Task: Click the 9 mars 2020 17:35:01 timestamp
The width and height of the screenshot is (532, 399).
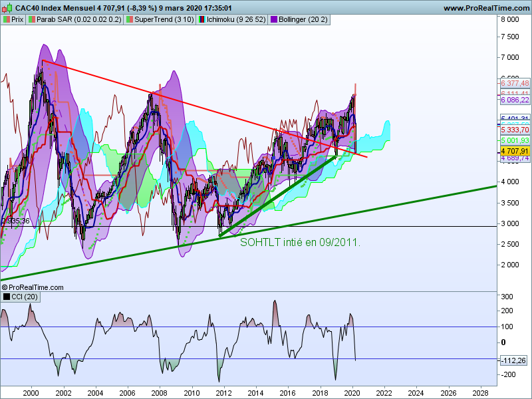Action: [195, 8]
